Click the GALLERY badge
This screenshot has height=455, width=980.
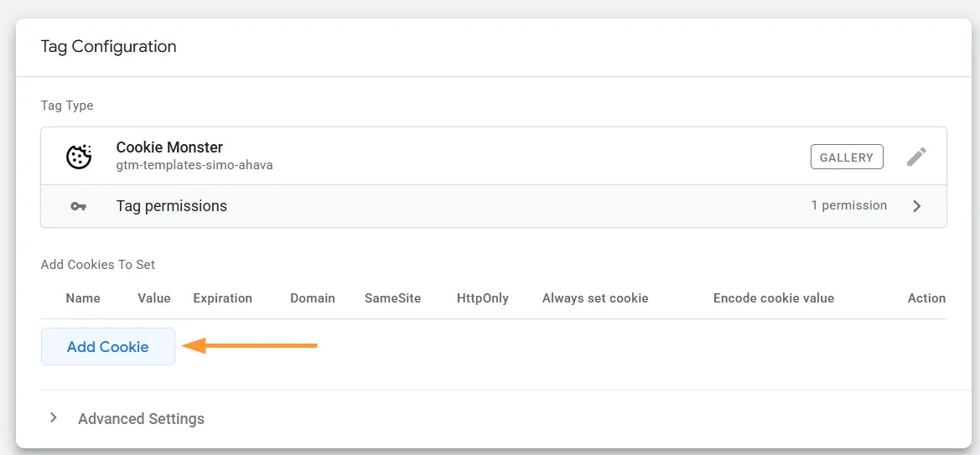tap(847, 157)
